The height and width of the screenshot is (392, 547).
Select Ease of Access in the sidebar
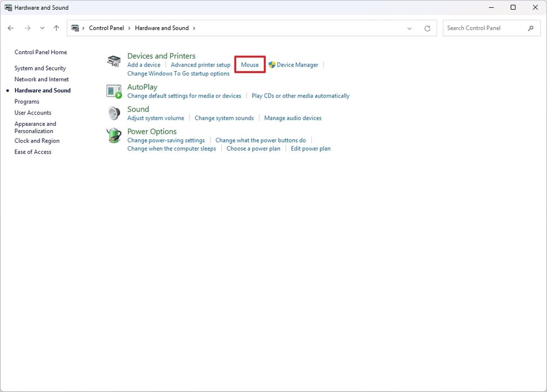32,152
